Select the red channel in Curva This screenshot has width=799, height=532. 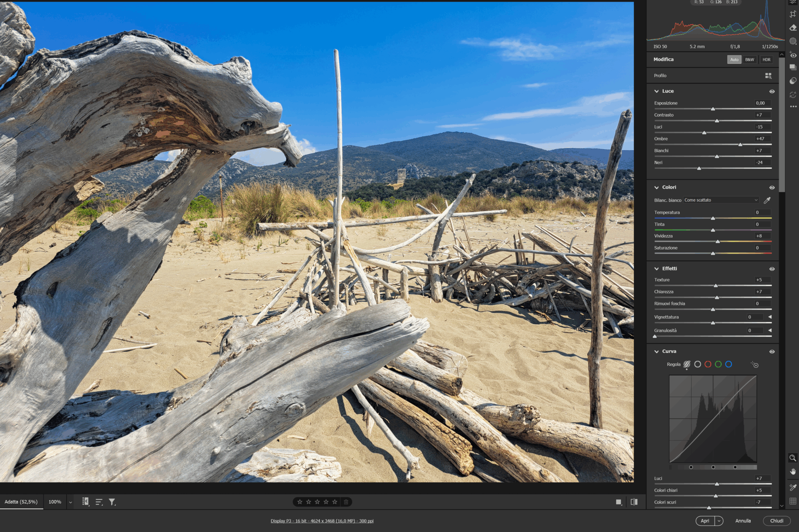pyautogui.click(x=708, y=364)
